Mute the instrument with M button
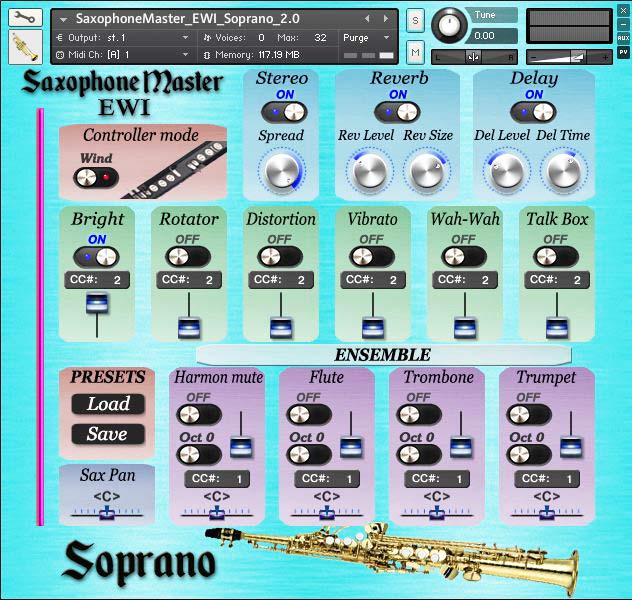 [415, 52]
